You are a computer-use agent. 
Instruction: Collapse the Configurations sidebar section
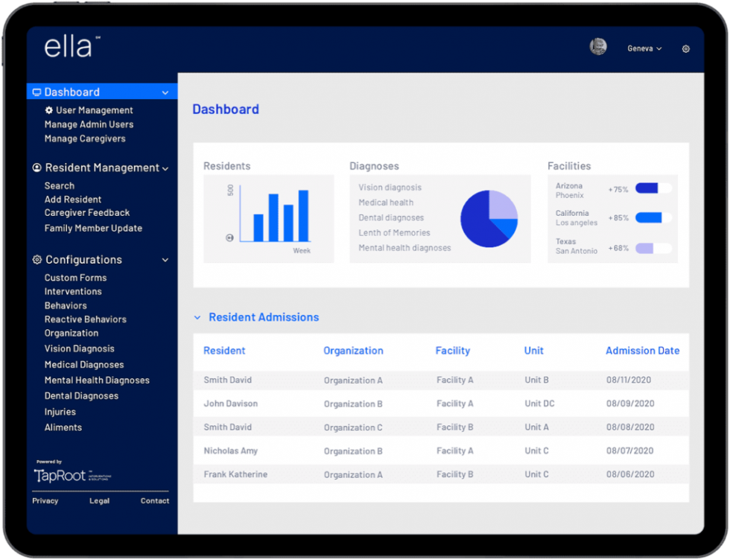coord(165,259)
